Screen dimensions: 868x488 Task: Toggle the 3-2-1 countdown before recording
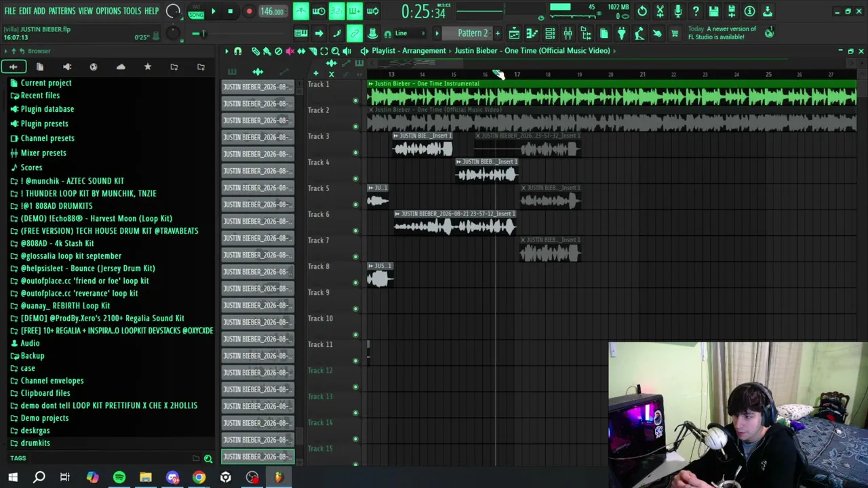coord(336,11)
